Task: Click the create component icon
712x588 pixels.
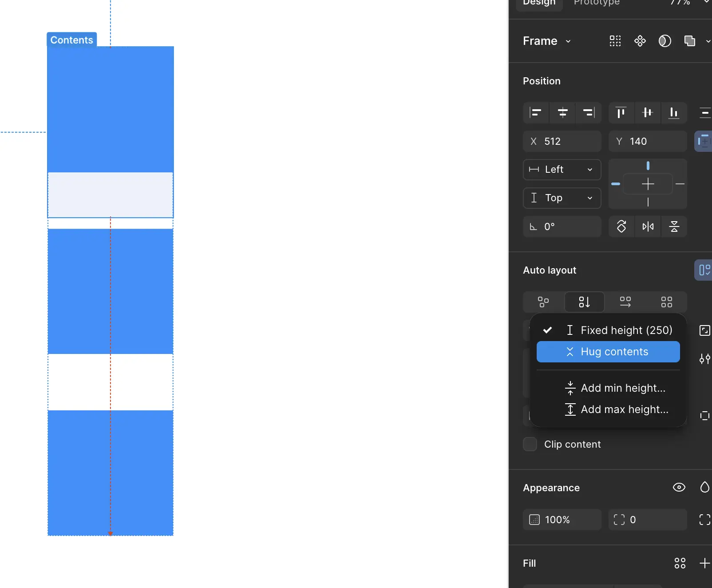Action: (x=640, y=41)
